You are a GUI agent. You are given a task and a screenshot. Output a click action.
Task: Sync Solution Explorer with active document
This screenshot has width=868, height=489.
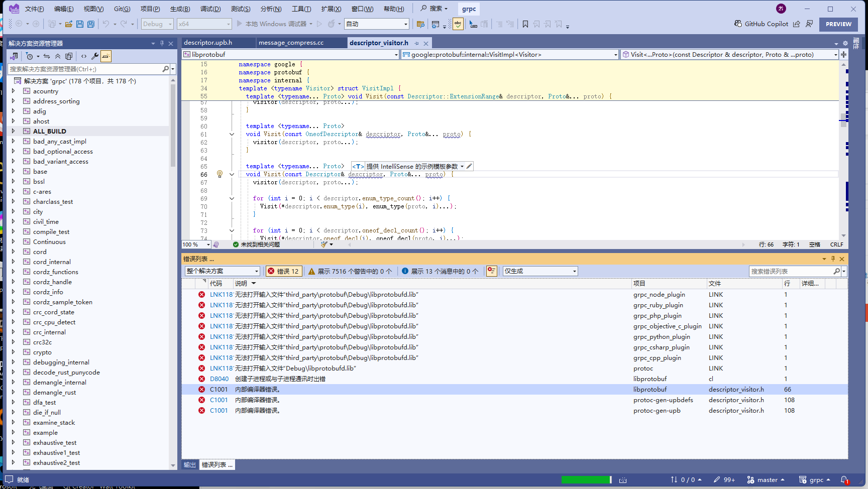click(x=46, y=56)
